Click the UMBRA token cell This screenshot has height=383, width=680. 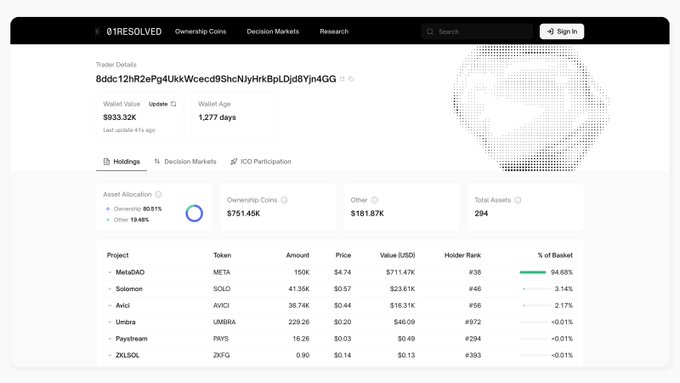[x=224, y=322]
